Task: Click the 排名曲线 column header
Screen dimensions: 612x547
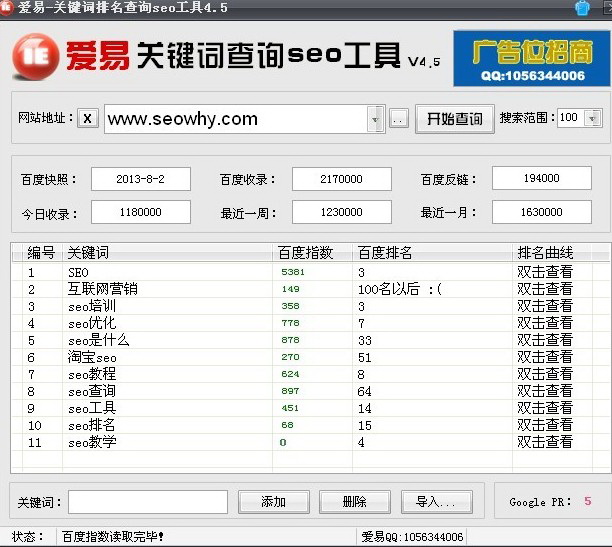Action: click(552, 253)
